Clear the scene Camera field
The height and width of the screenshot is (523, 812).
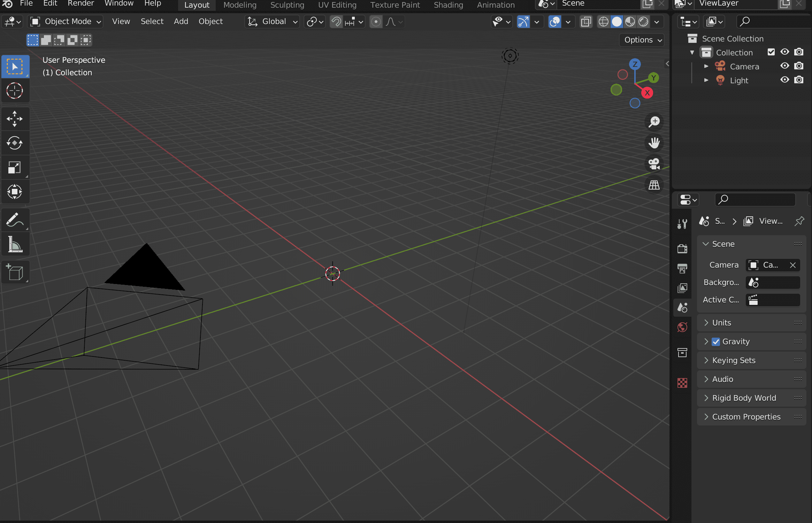point(793,265)
